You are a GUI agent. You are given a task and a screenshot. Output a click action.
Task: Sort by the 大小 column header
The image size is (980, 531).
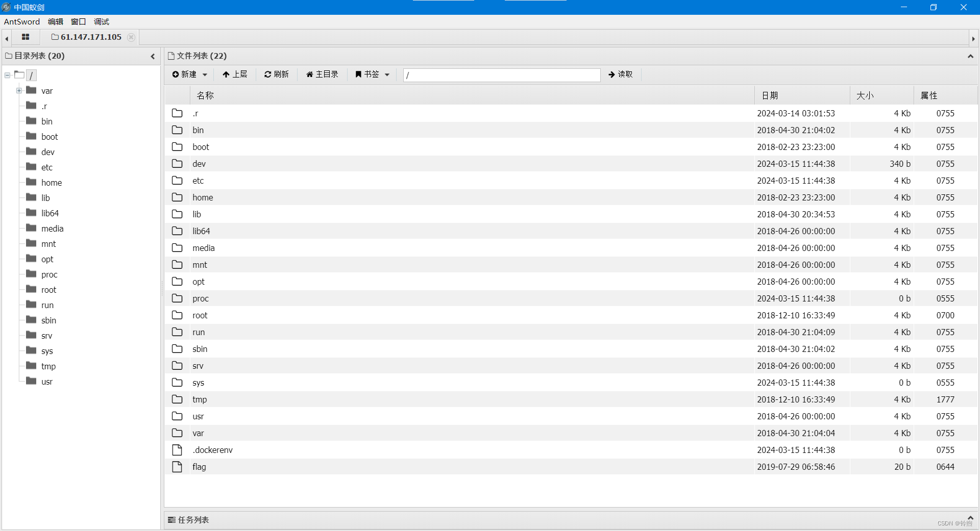tap(881, 95)
